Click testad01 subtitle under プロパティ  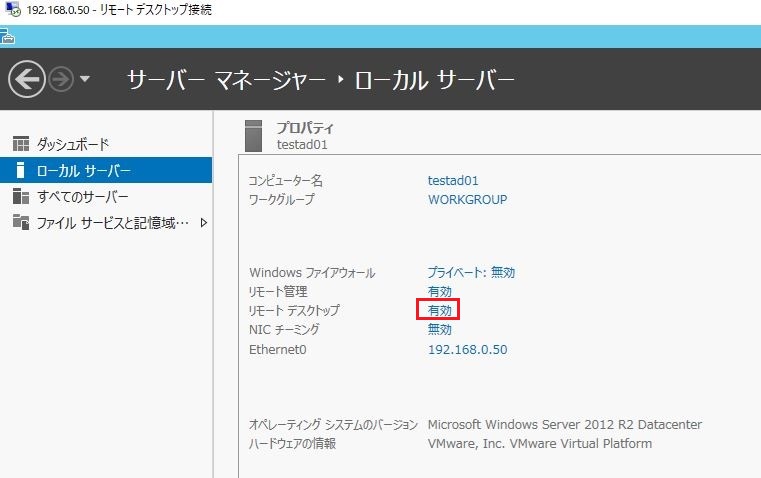tap(302, 145)
